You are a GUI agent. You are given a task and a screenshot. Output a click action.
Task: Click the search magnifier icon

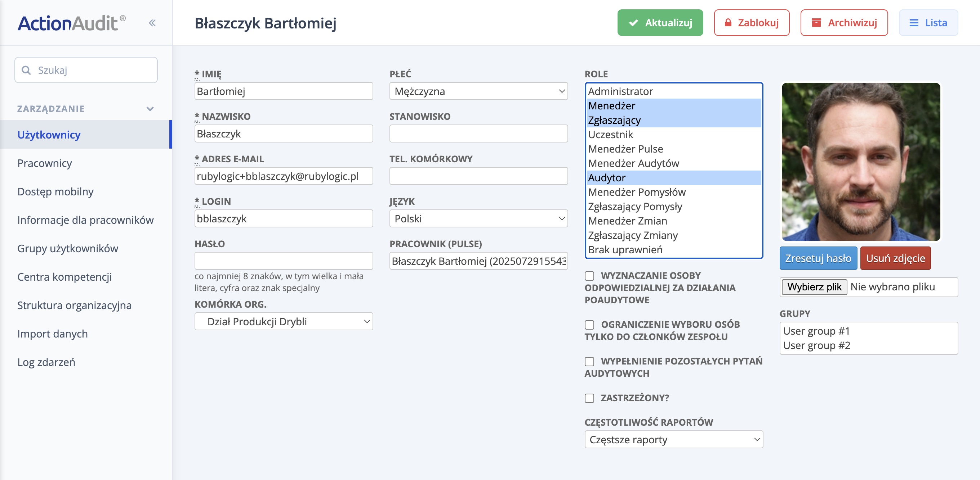pyautogui.click(x=26, y=70)
